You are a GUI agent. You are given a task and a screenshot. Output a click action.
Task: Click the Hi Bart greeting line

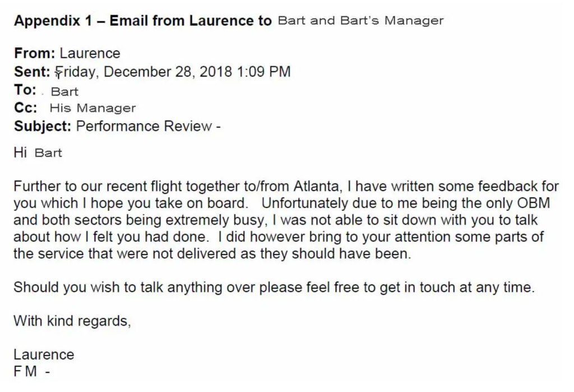pyautogui.click(x=38, y=153)
